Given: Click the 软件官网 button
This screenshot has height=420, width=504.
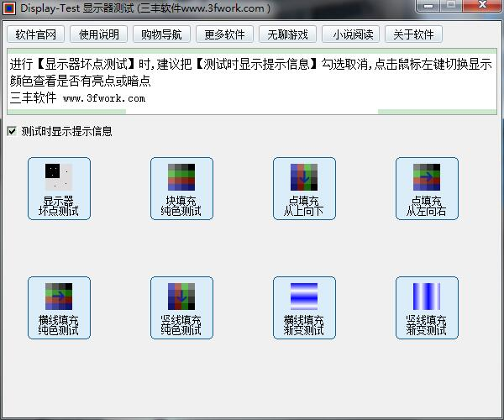Looking at the screenshot, I should pos(36,34).
